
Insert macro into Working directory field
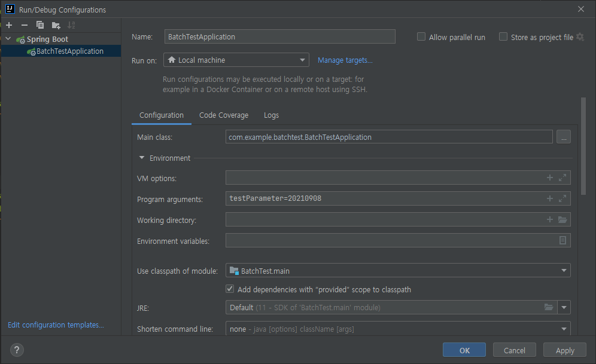pyautogui.click(x=550, y=219)
